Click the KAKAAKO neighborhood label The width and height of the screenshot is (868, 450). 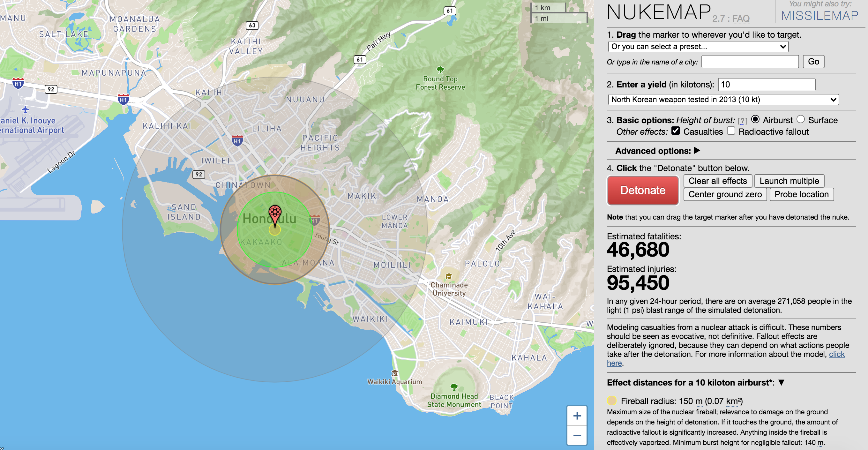pos(261,242)
